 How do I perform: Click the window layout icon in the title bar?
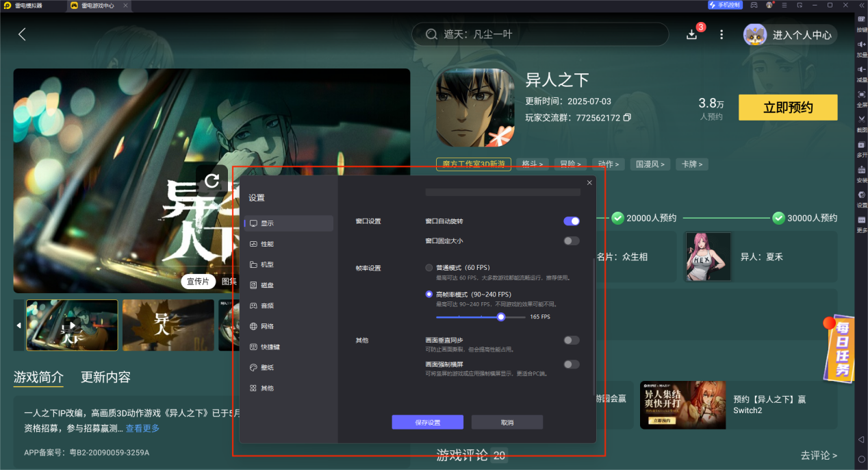800,5
